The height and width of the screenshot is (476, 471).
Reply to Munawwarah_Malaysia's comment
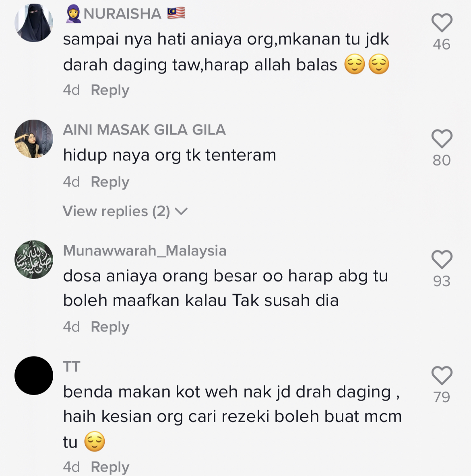[110, 327]
